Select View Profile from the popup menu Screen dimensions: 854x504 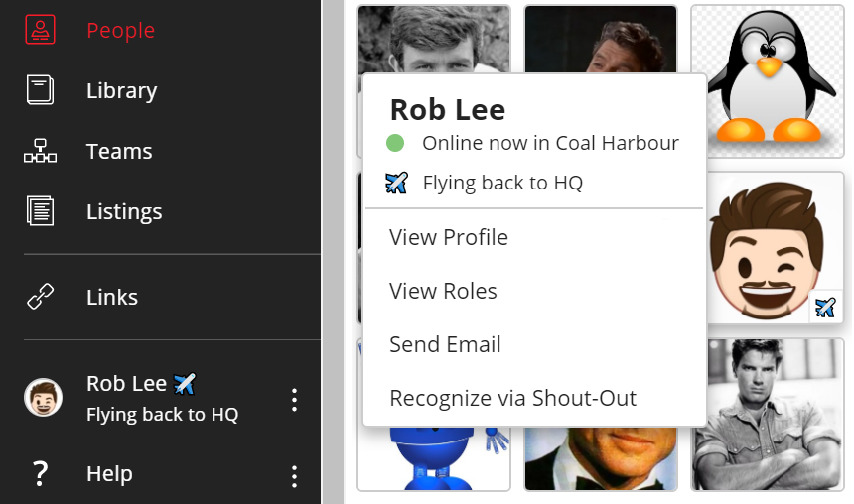click(x=449, y=238)
